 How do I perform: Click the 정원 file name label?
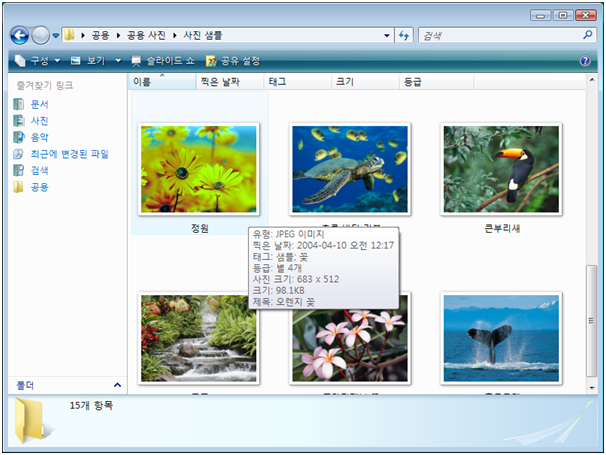(x=200, y=228)
